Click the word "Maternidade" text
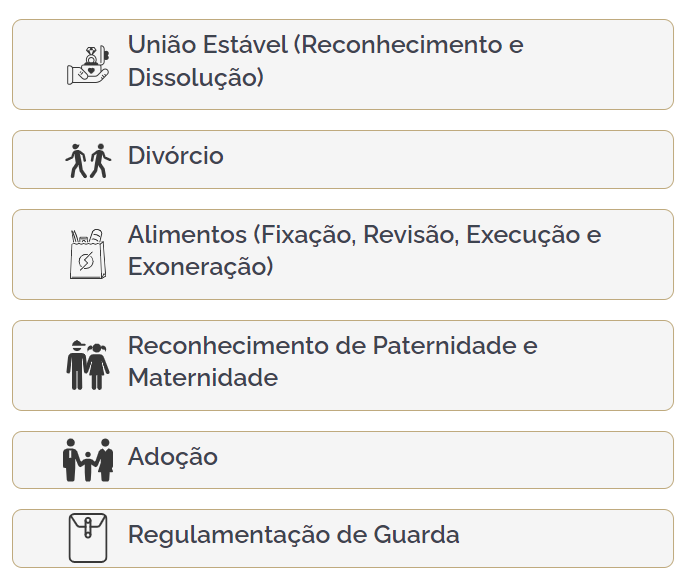 pyautogui.click(x=202, y=379)
